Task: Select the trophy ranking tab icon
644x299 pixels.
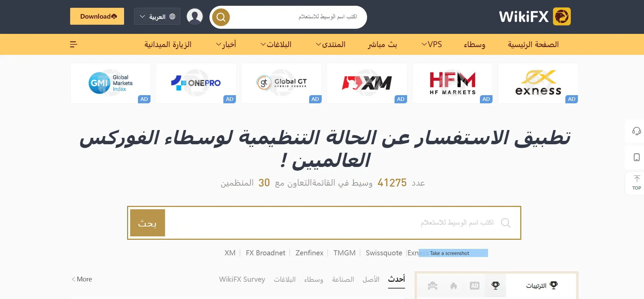Action: pyautogui.click(x=496, y=285)
